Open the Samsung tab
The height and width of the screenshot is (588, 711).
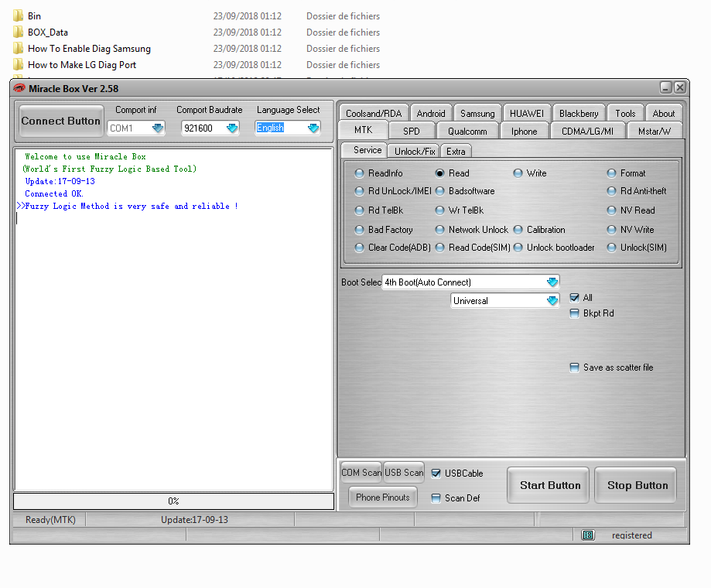[x=477, y=113]
